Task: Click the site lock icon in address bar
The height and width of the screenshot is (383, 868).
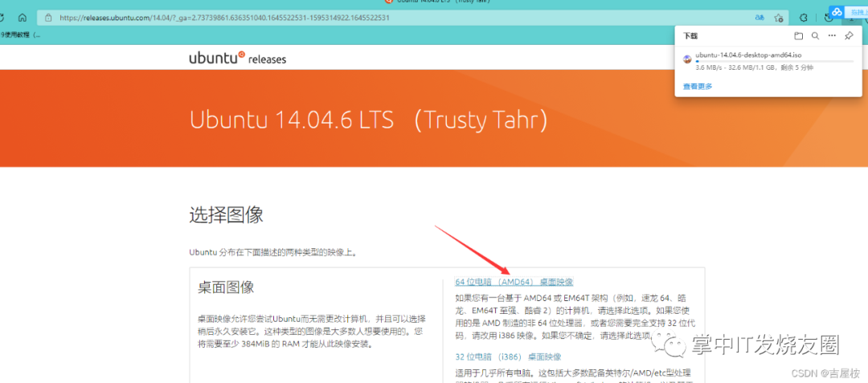Action: click(x=48, y=17)
